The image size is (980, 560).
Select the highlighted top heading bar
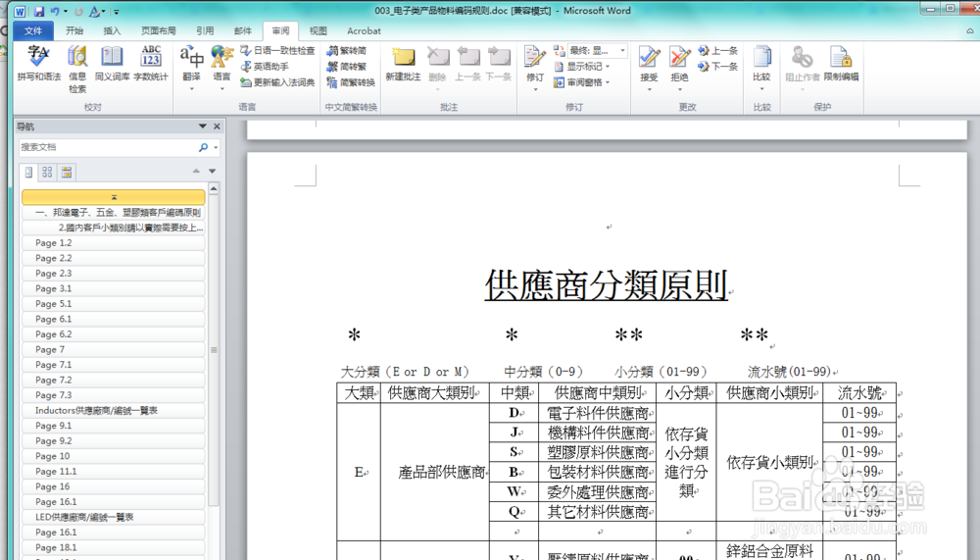pyautogui.click(x=113, y=197)
